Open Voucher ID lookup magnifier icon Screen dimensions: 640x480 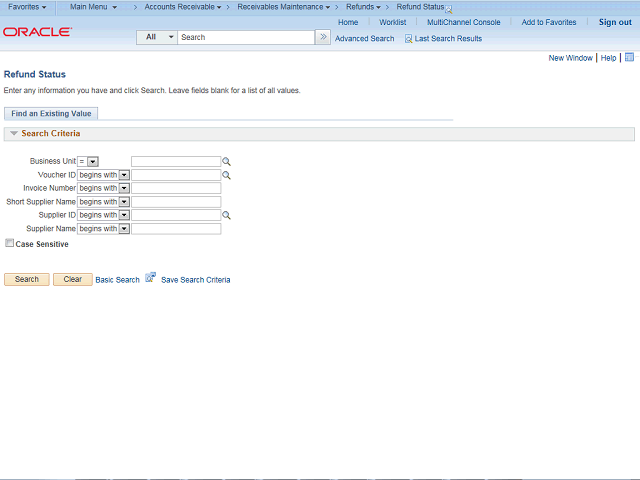(x=227, y=175)
